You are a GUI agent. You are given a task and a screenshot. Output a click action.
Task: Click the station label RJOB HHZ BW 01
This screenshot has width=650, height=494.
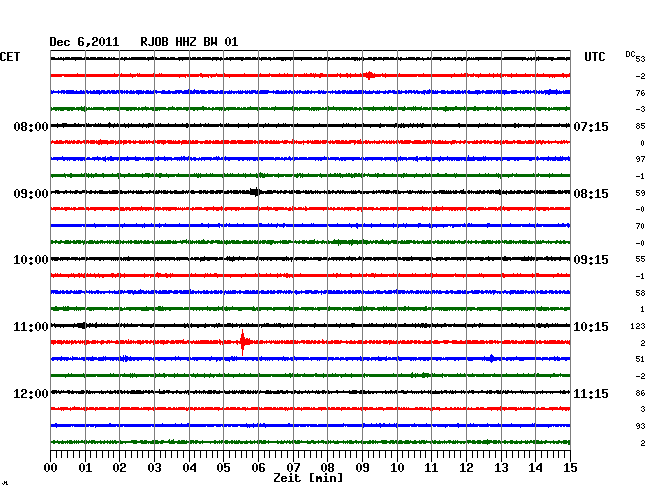[189, 42]
